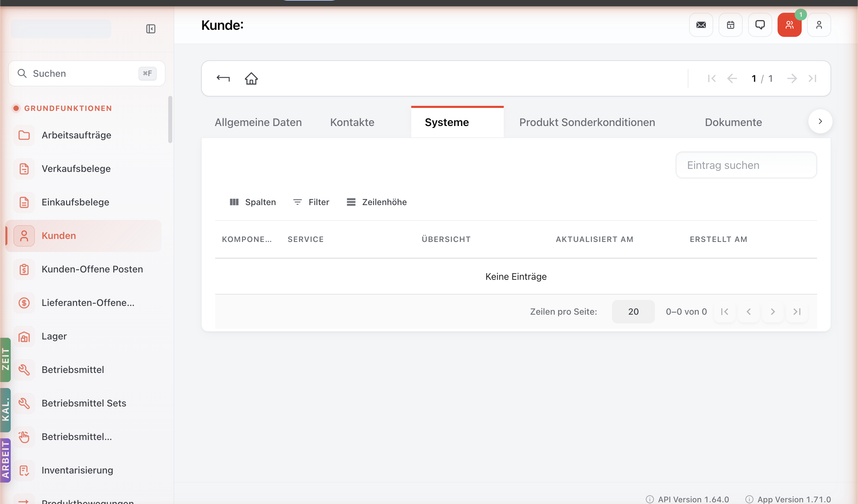The height and width of the screenshot is (504, 858).
Task: Open the Spalten column chooser
Action: 253,202
